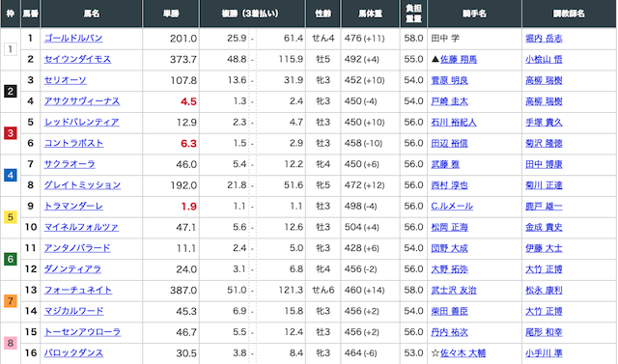Viewport: 618px width, 364px height.
Task: Open horse link アサクサヴィーナス
Action: click(82, 101)
